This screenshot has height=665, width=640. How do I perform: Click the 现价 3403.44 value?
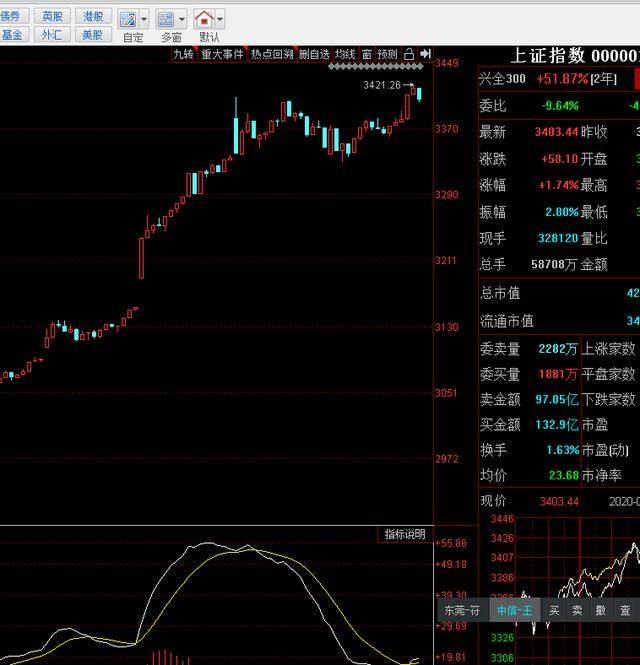click(x=559, y=502)
